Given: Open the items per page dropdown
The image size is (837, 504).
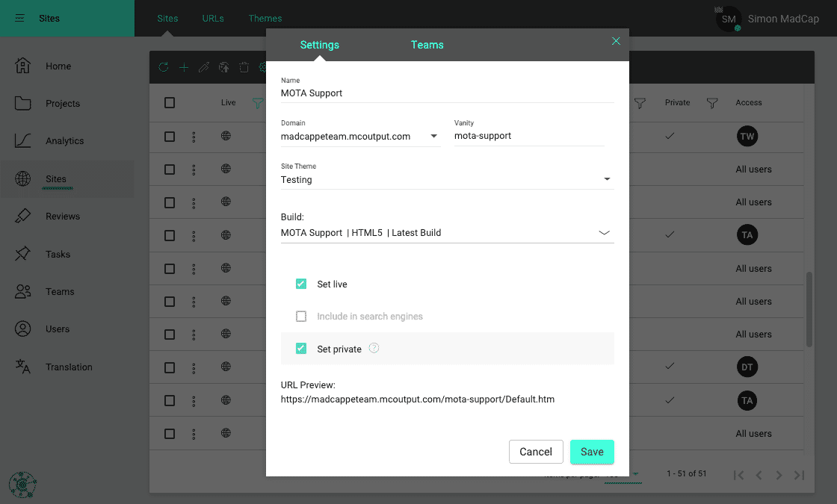Looking at the screenshot, I should 623,475.
